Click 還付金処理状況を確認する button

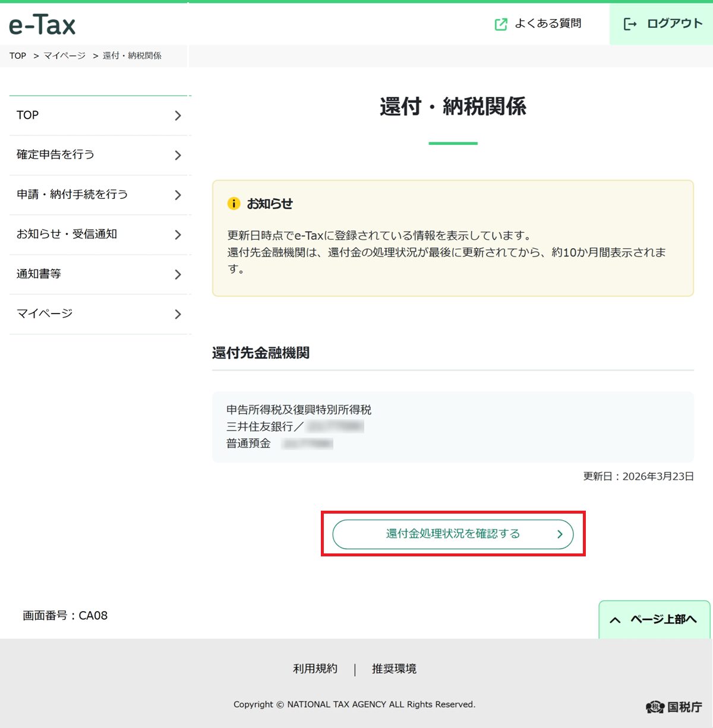pyautogui.click(x=452, y=534)
